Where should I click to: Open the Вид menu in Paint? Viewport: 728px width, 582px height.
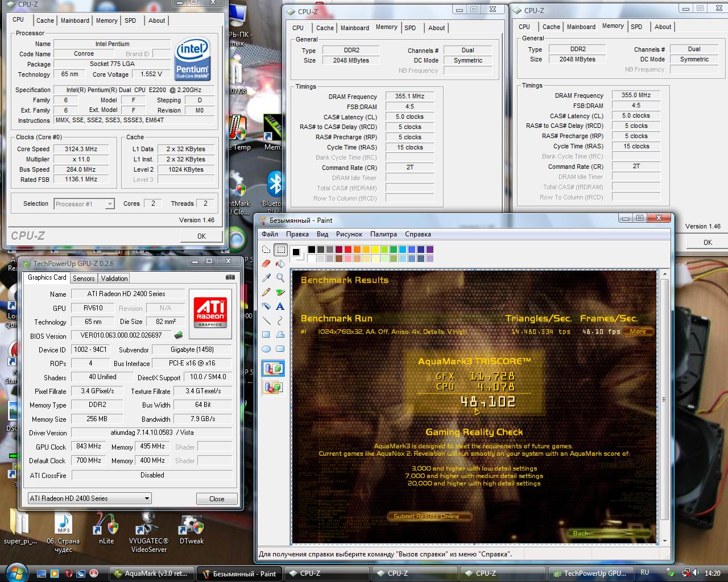click(x=322, y=234)
